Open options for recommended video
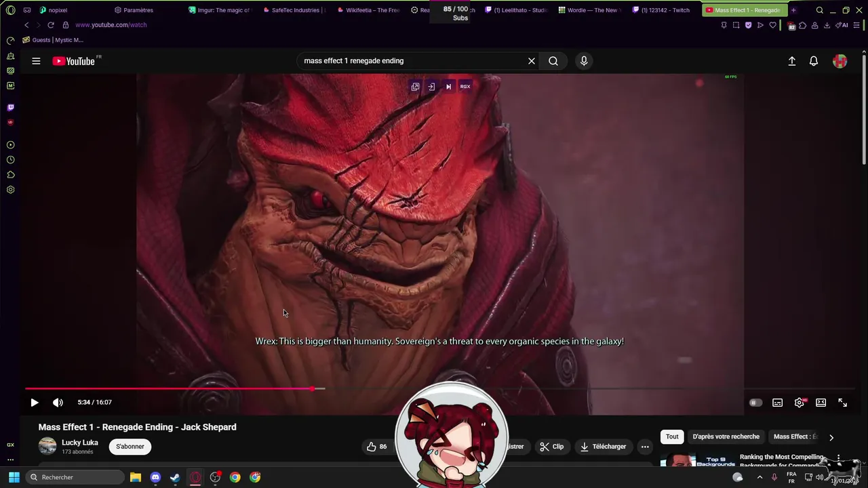This screenshot has width=868, height=488. click(839, 458)
